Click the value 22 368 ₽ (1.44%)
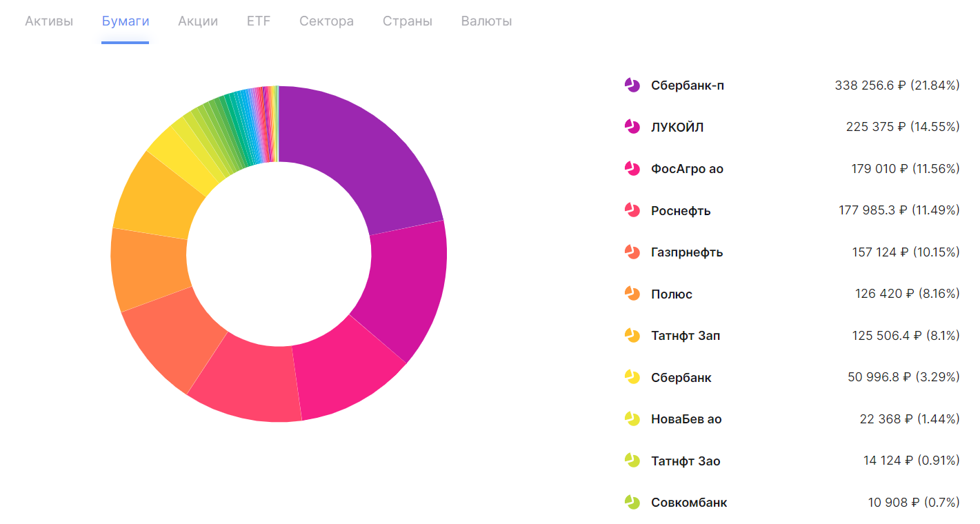 tap(909, 419)
